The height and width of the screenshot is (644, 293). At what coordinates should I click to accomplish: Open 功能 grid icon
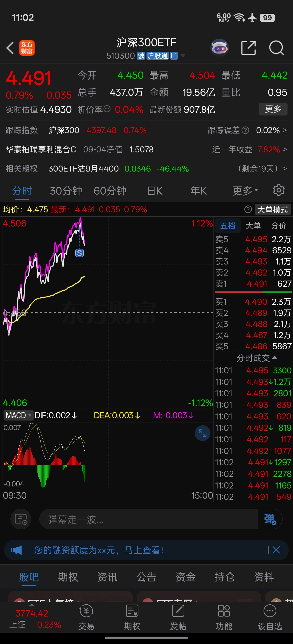pyautogui.click(x=224, y=618)
